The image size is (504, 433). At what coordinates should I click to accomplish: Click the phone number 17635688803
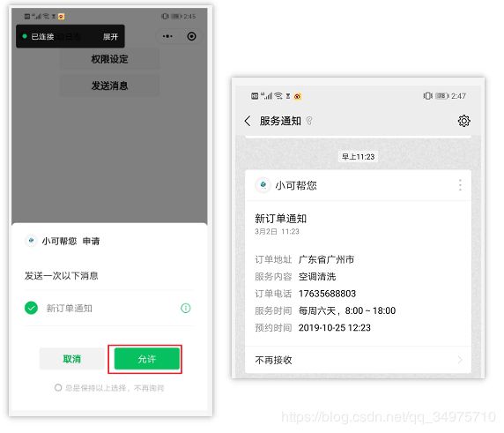[x=327, y=294]
